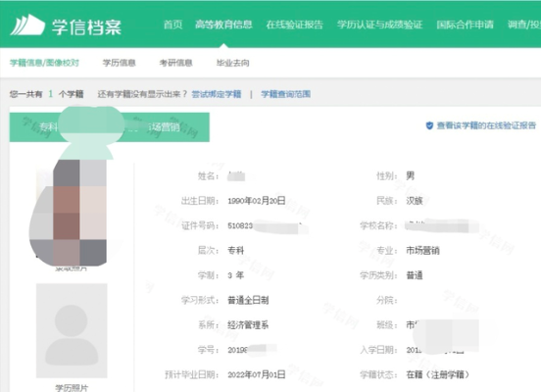Click the 男 gender value
The height and width of the screenshot is (392, 541).
411,176
